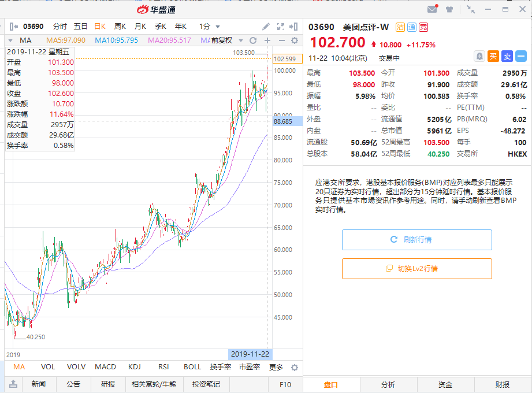Open the skin theme shirt icon
Image resolution: width=532 pixels, height=393 pixels.
(x=449, y=9)
